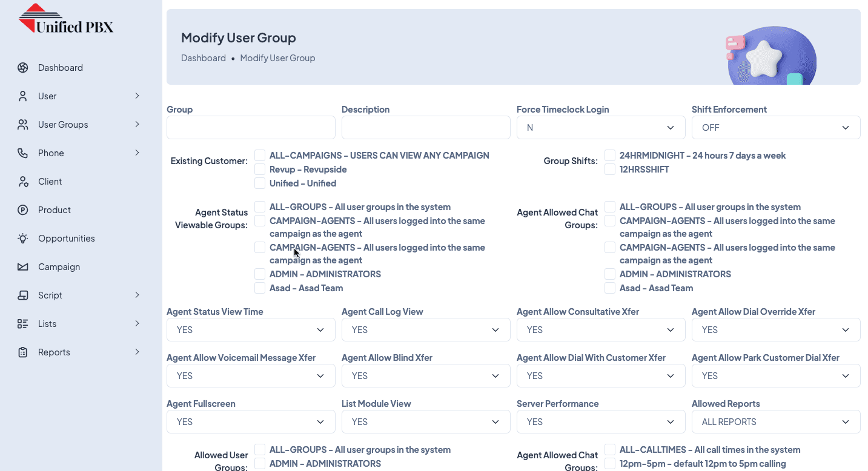Screen dimensions: 868x471
Task: Click the Dashboard icon in sidebar
Action: pyautogui.click(x=23, y=68)
